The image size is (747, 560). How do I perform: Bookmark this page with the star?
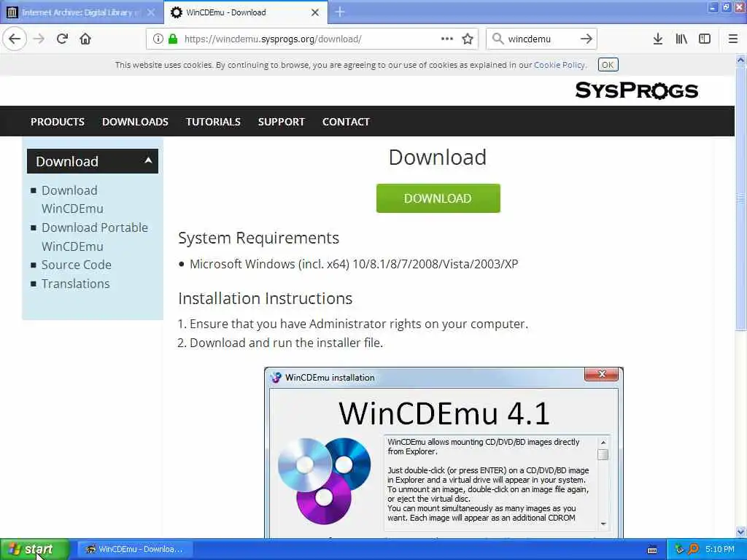468,39
